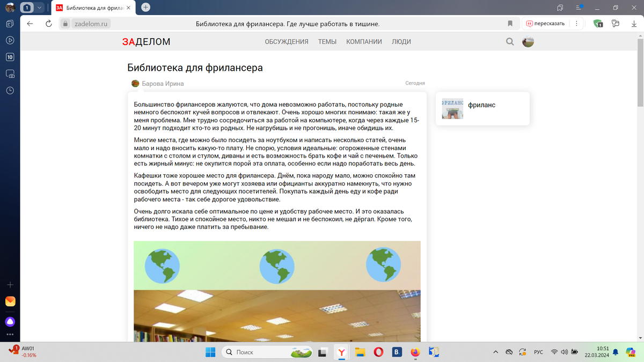Screen dimensions: 644x362
Task: Launch Opera from the taskbar
Action: pos(378,352)
